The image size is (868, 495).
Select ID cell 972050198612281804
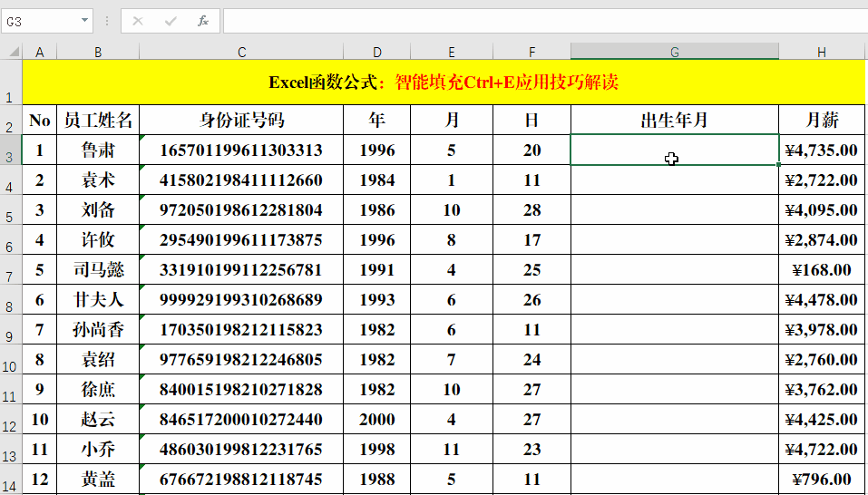coord(241,209)
